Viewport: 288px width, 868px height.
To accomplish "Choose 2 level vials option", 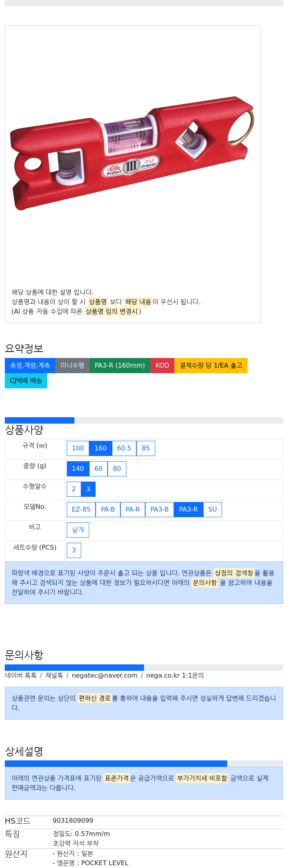I will tap(74, 489).
